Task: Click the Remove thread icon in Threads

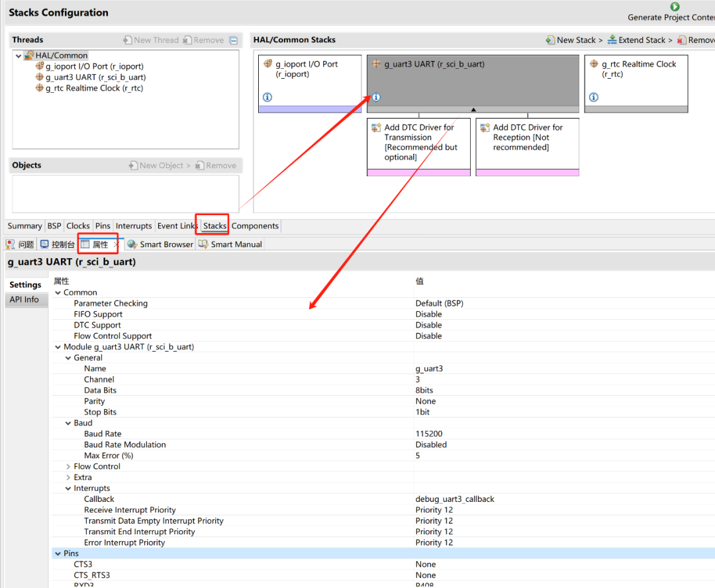Action: (x=187, y=40)
